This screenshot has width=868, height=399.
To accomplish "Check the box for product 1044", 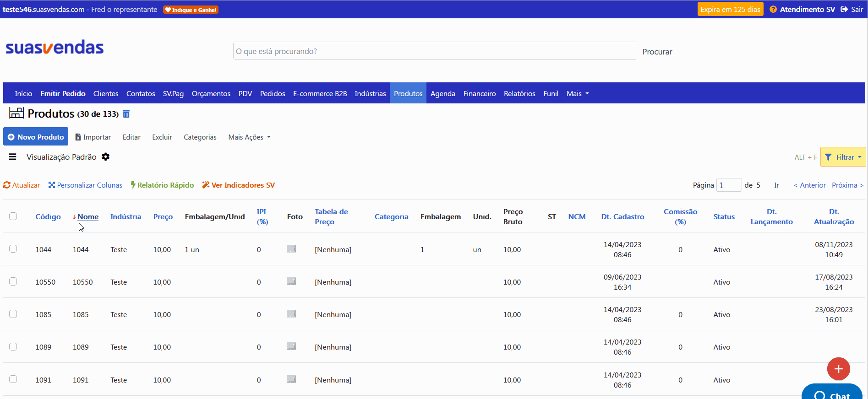I will 13,248.
